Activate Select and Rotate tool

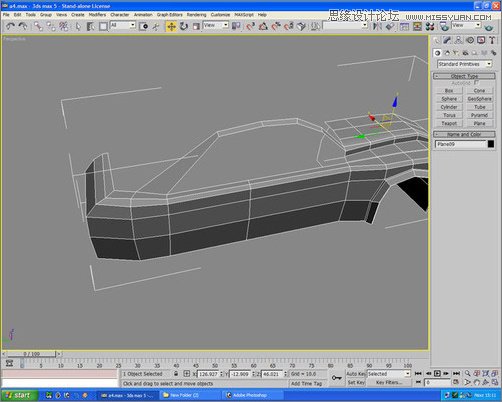coord(184,26)
